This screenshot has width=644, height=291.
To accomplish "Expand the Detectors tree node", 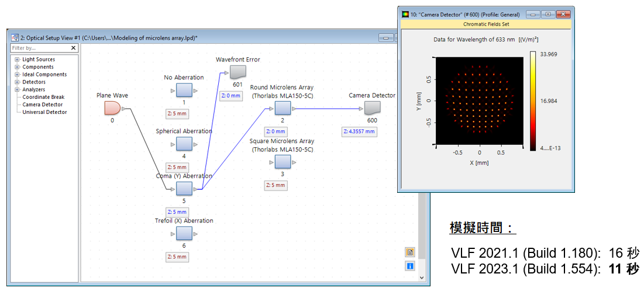I will (x=17, y=82).
